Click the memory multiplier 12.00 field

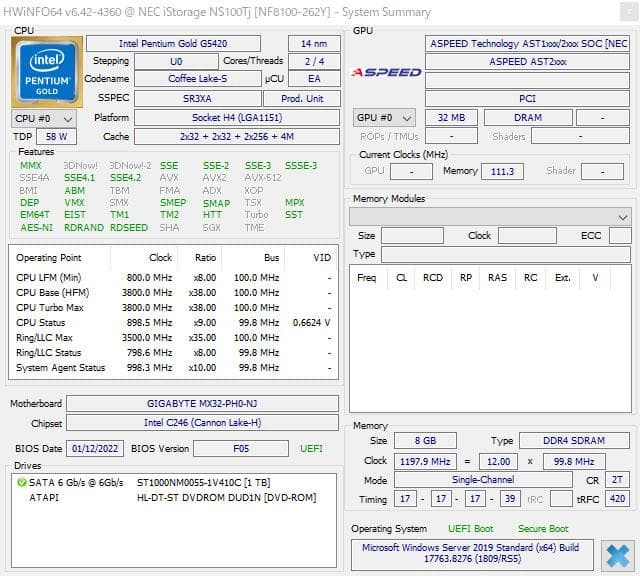pos(498,461)
